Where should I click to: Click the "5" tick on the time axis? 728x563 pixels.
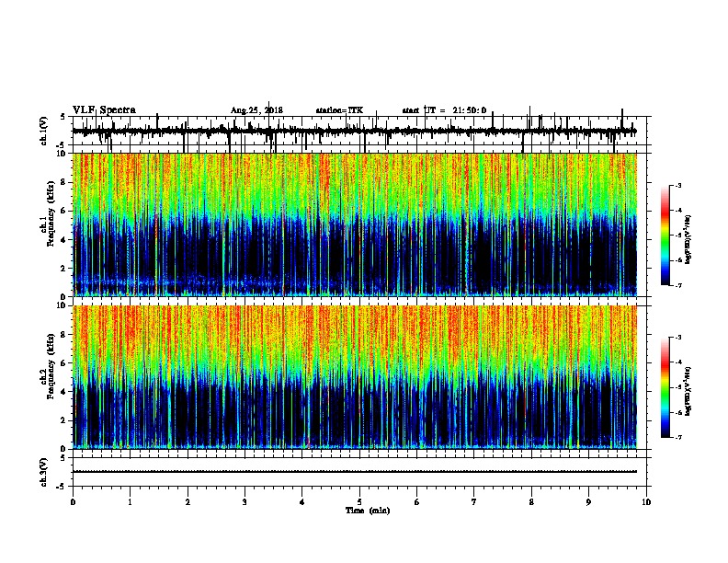[x=359, y=502]
